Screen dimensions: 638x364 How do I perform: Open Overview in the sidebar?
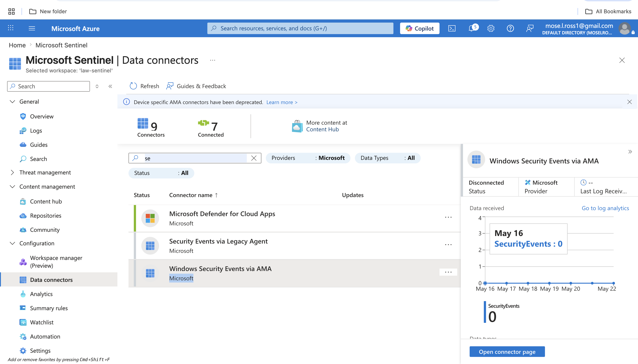[41, 116]
